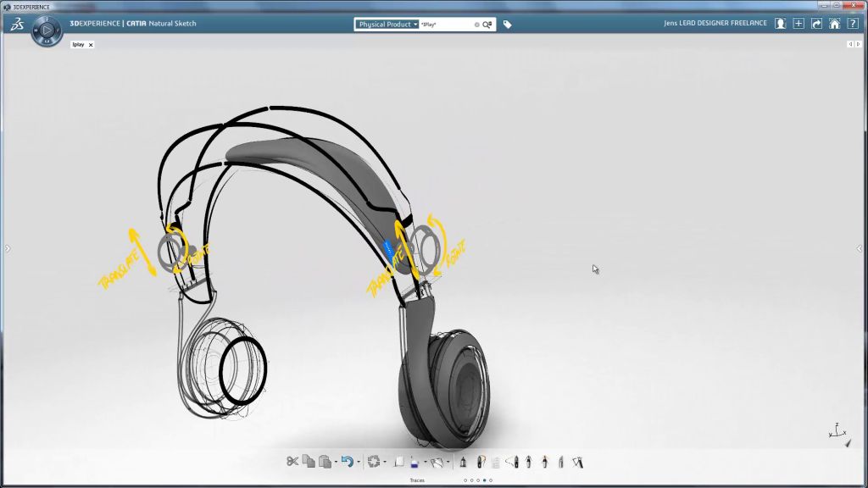Click the Paste clipboard icon

[325, 462]
